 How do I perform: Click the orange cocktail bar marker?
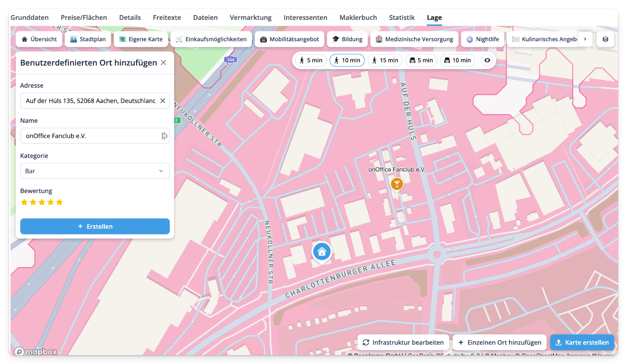click(397, 184)
